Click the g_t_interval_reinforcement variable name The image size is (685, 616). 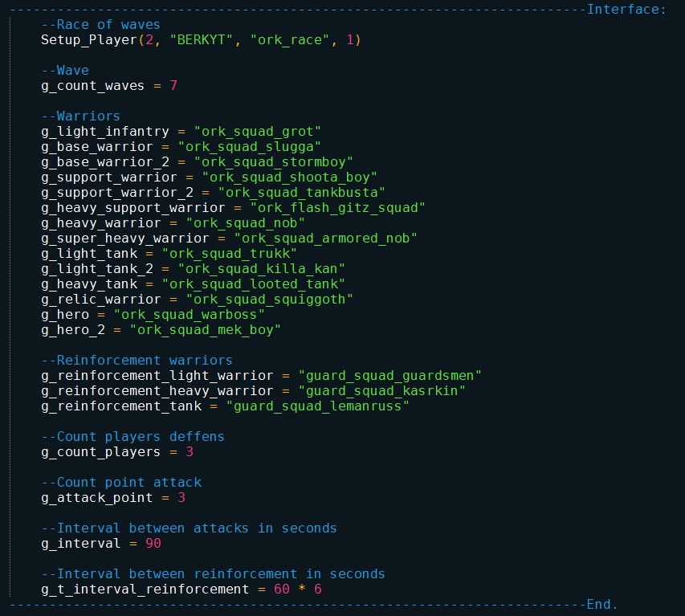coord(145,589)
